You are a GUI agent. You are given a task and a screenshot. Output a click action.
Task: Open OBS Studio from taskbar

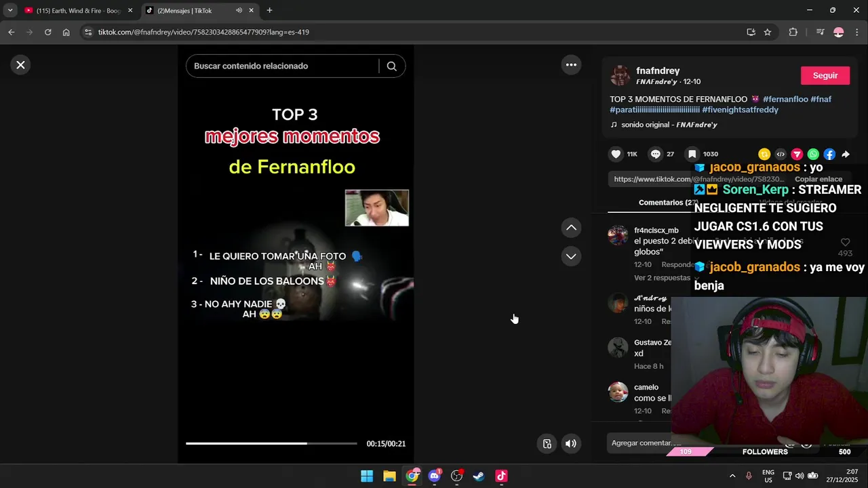457,476
